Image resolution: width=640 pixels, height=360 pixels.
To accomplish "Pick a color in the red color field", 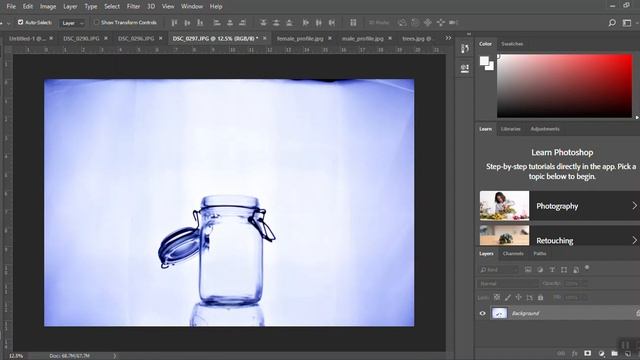I will pyautogui.click(x=564, y=86).
